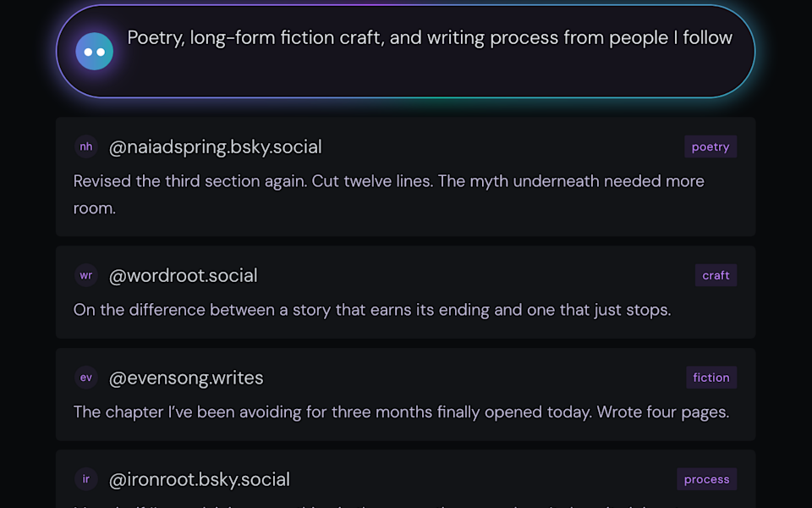This screenshot has height=508, width=812.
Task: Open the post about a story earning its ending
Action: click(372, 310)
